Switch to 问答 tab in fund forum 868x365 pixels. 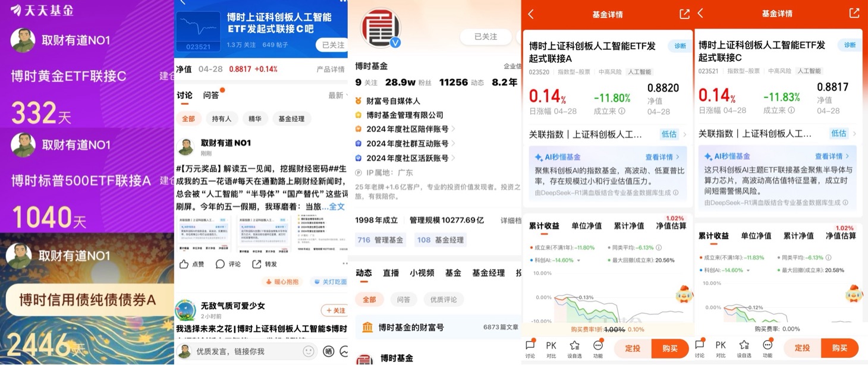click(x=211, y=95)
